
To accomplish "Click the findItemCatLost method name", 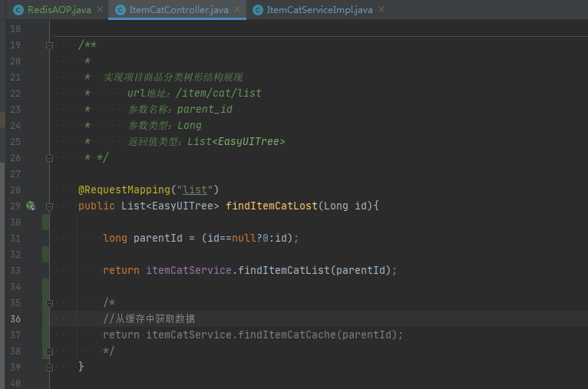I will tap(272, 206).
